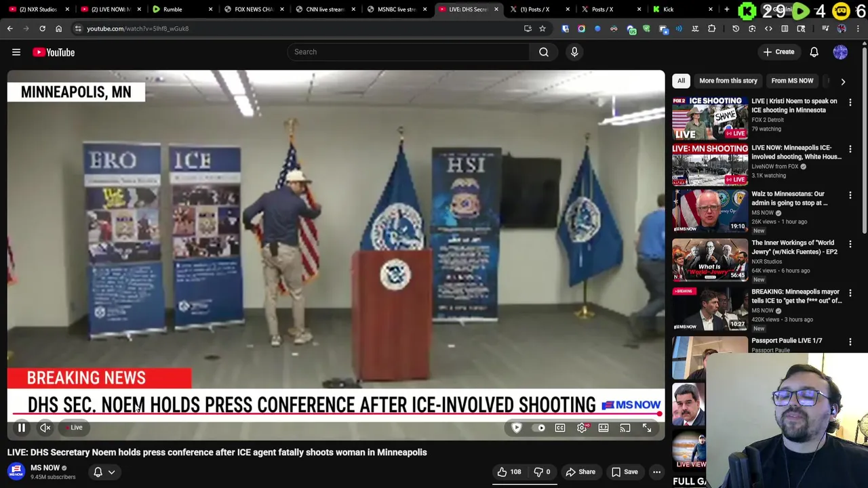The image size is (868, 488).
Task: Play the FOX 2 Kristi Noem live thumbnail
Action: [x=710, y=118]
